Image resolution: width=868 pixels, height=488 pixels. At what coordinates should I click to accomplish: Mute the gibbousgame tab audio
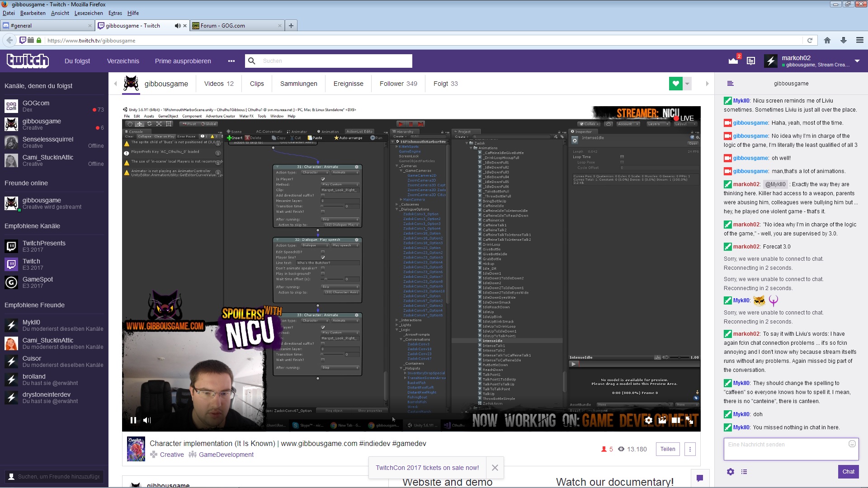(x=177, y=26)
